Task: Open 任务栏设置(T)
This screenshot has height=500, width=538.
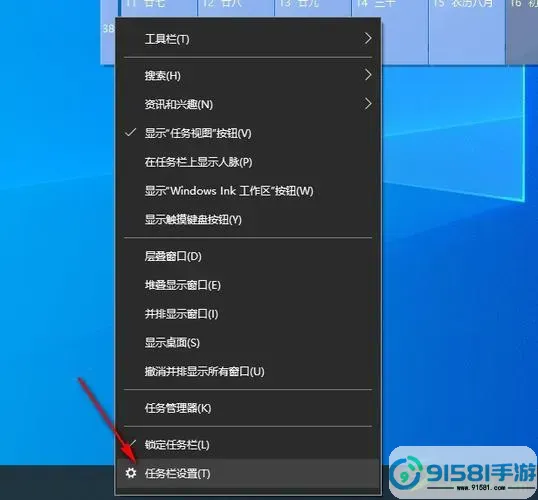Action: pyautogui.click(x=248, y=474)
